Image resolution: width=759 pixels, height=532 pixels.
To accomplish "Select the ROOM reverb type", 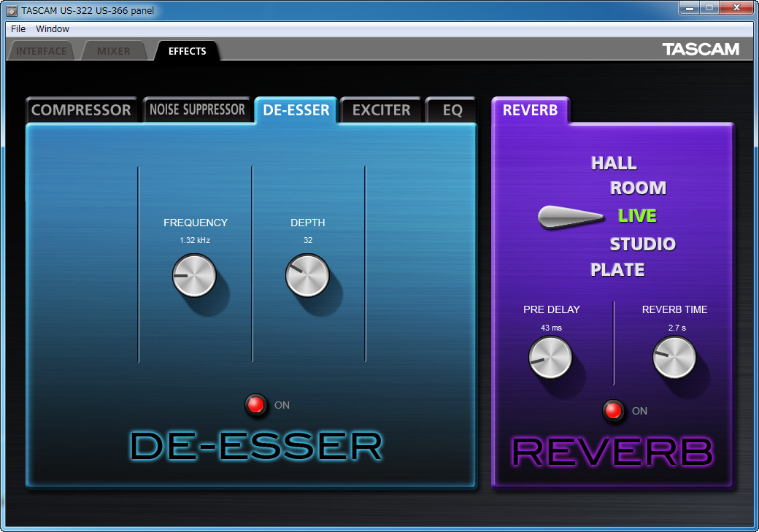I will [x=638, y=188].
